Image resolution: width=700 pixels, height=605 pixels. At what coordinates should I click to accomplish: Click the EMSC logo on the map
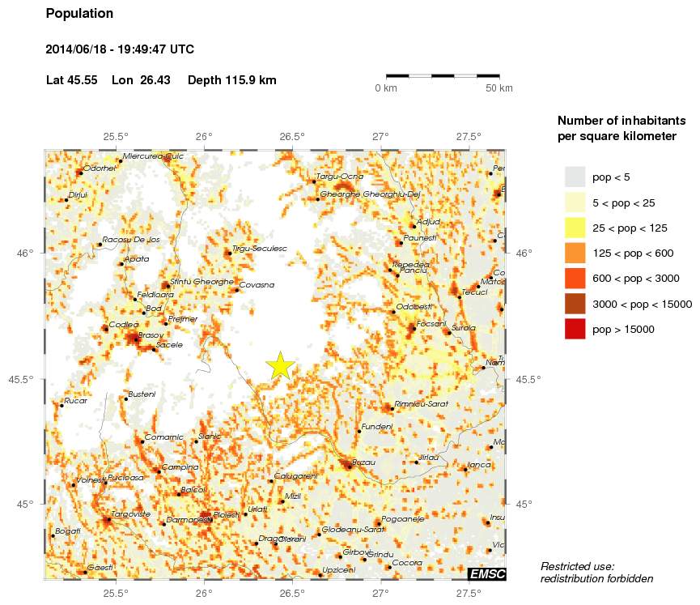tap(487, 574)
